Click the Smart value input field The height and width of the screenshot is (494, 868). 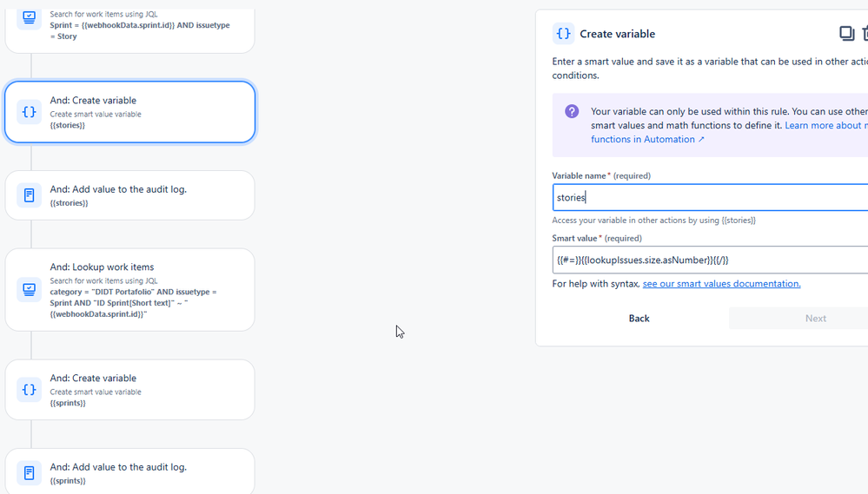[x=710, y=260]
